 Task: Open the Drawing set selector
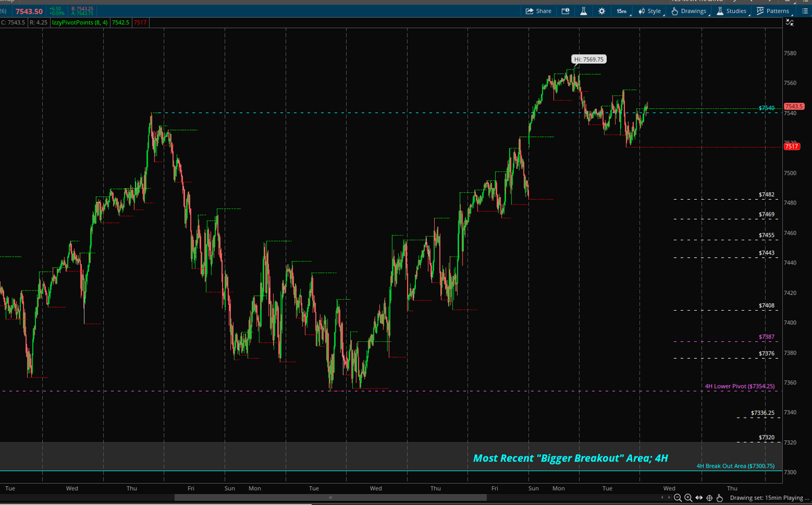pos(769,498)
